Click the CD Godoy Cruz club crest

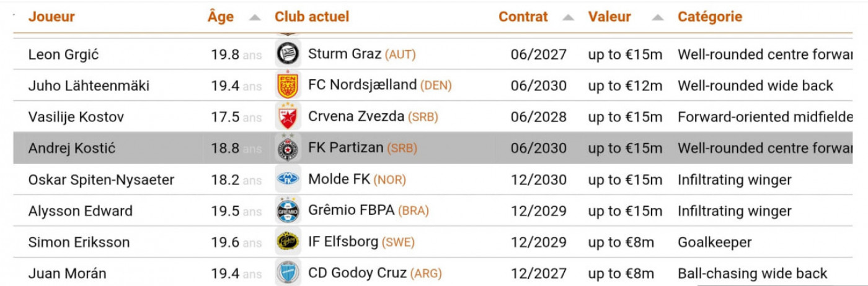pyautogui.click(x=288, y=273)
